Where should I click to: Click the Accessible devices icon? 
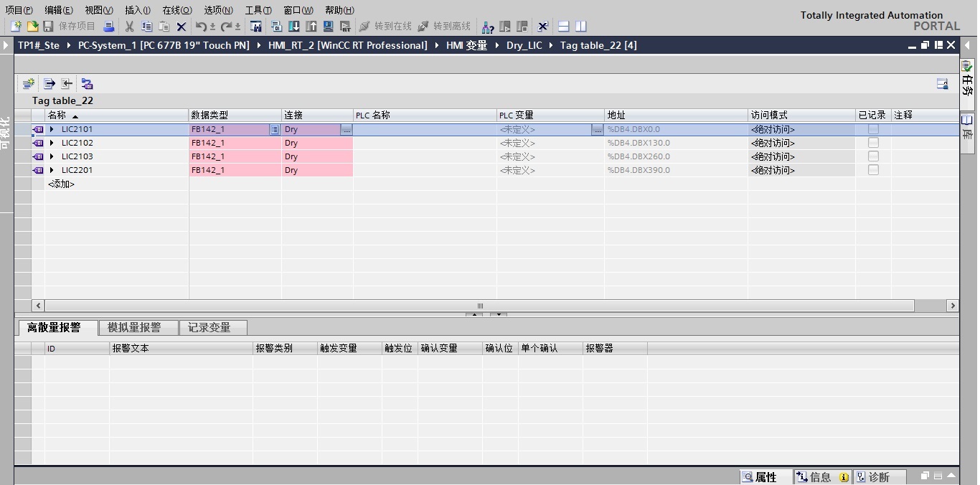(488, 27)
